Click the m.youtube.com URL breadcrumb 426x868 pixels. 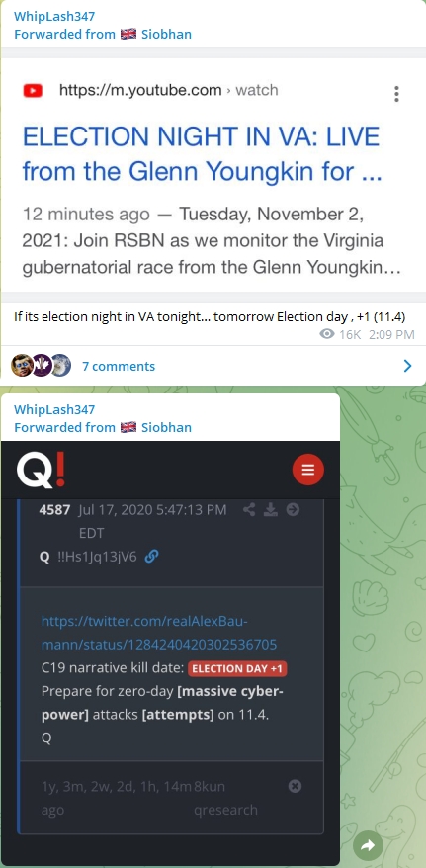169,90
